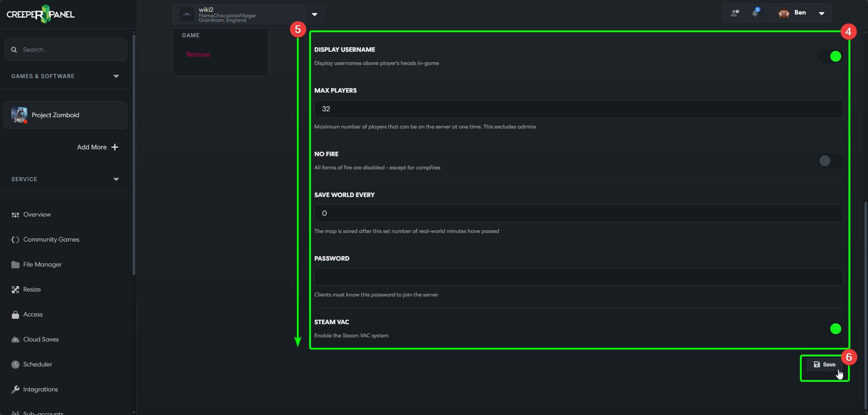Open the Overview panel icon
868x415 pixels.
click(x=15, y=214)
